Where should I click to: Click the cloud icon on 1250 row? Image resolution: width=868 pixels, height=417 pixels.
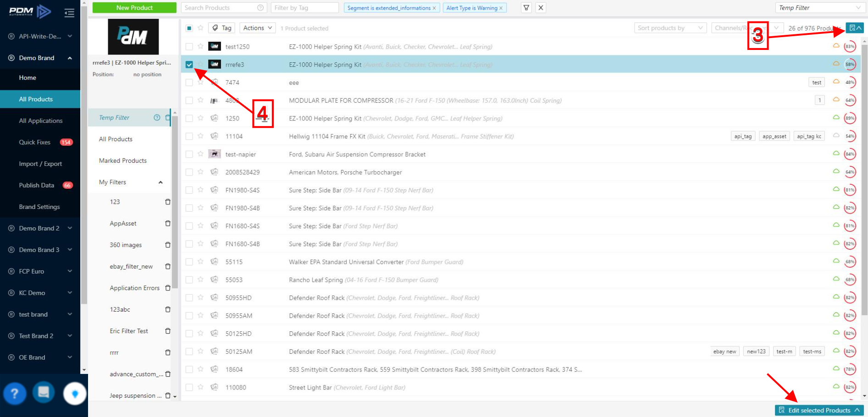[x=836, y=118]
